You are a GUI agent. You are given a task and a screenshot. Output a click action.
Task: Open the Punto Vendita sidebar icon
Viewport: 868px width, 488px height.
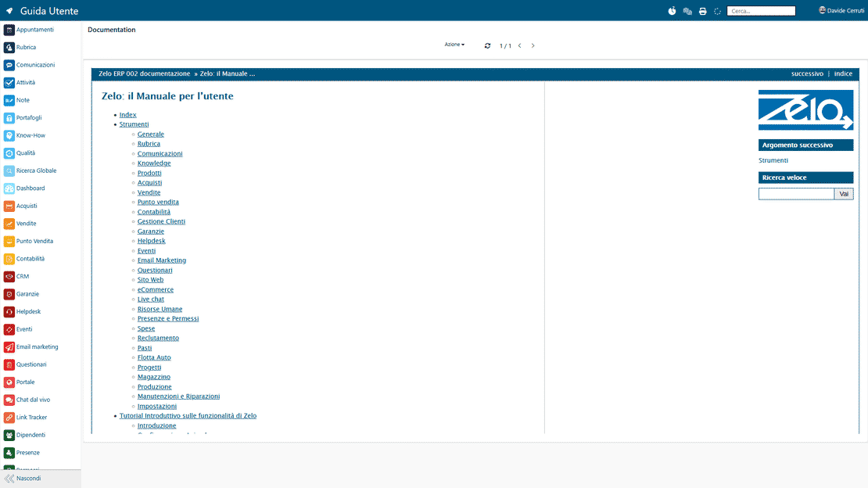[9, 242]
